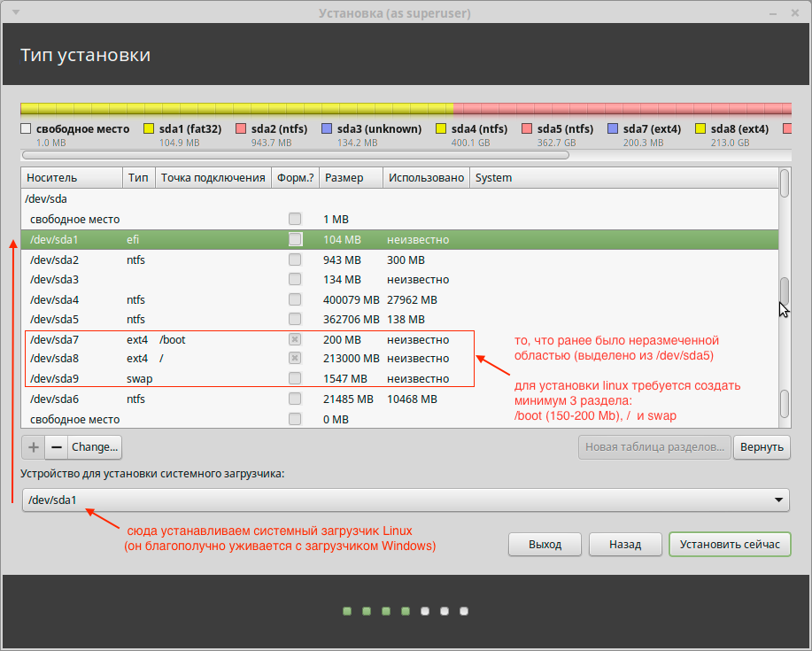Sort by Тип column header
The image size is (812, 651).
(x=139, y=178)
